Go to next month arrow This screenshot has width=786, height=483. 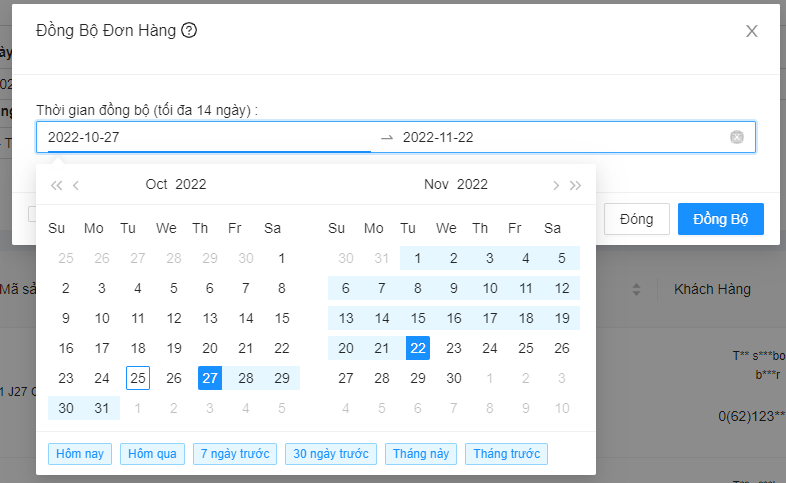[x=556, y=185]
